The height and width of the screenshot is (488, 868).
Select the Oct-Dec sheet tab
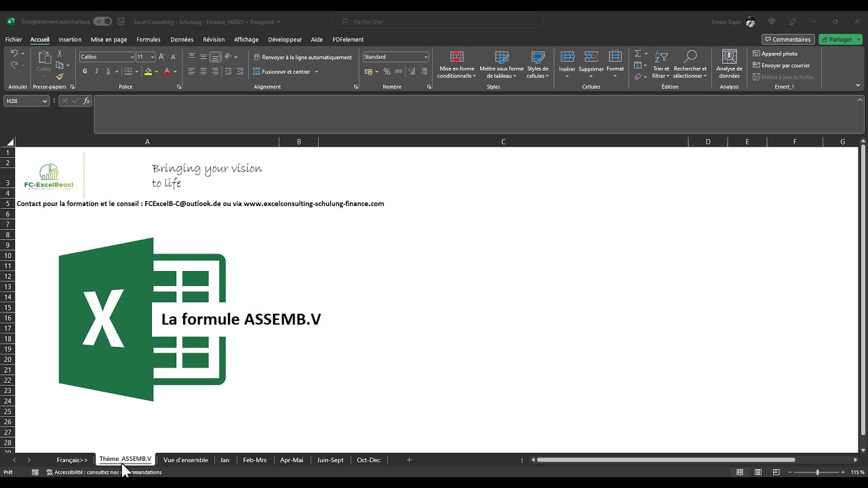click(x=369, y=460)
